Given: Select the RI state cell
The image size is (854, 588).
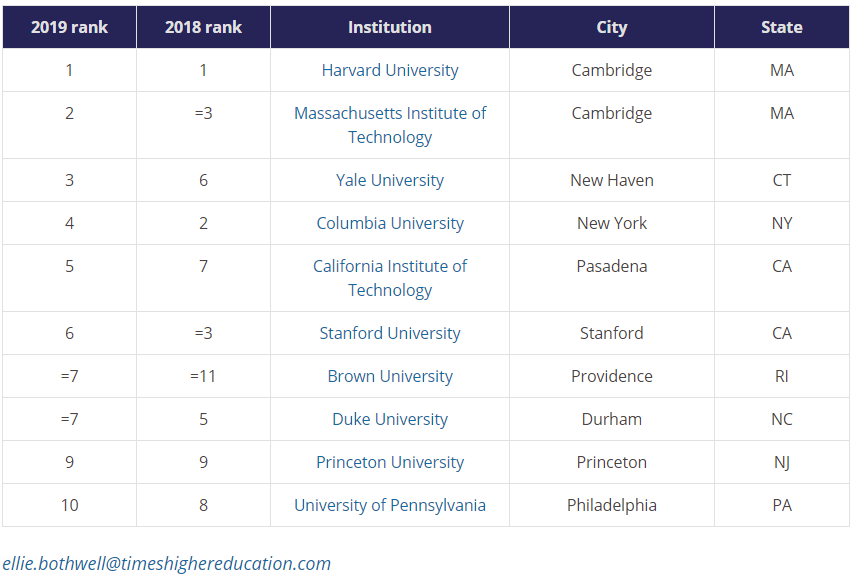Looking at the screenshot, I should click(x=782, y=376).
